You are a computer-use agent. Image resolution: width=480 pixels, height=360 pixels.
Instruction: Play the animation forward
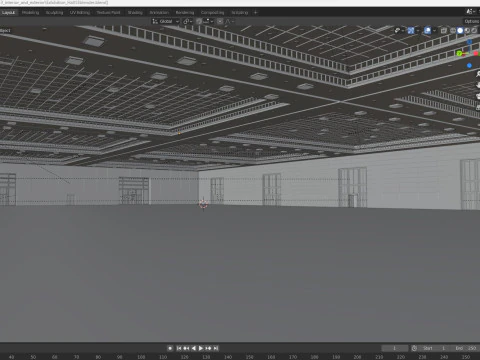click(x=201, y=348)
